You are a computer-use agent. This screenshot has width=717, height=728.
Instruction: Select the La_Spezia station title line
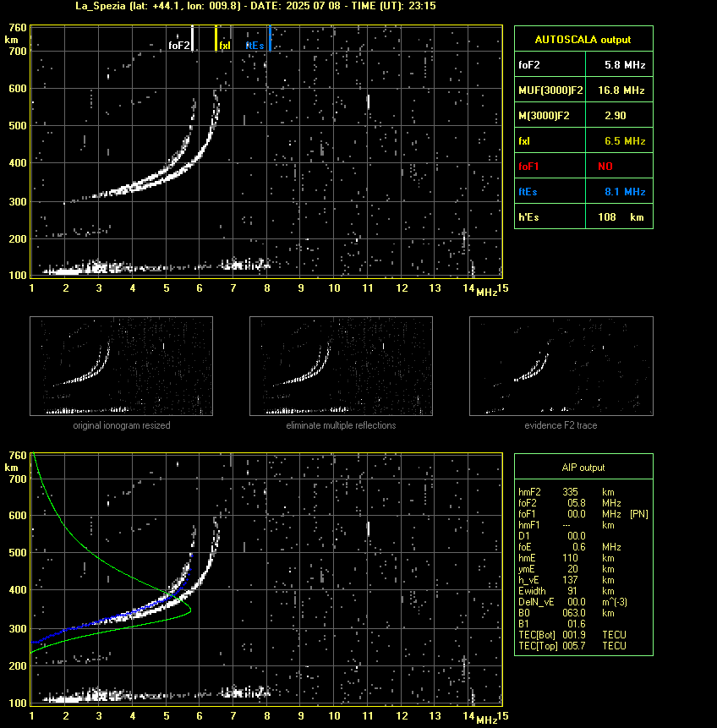click(255, 6)
